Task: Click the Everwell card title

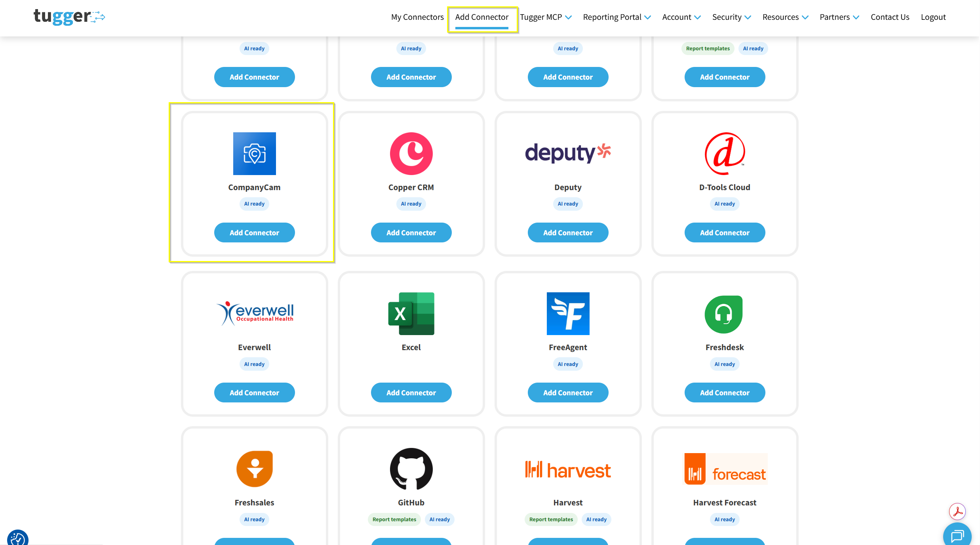Action: pyautogui.click(x=254, y=347)
